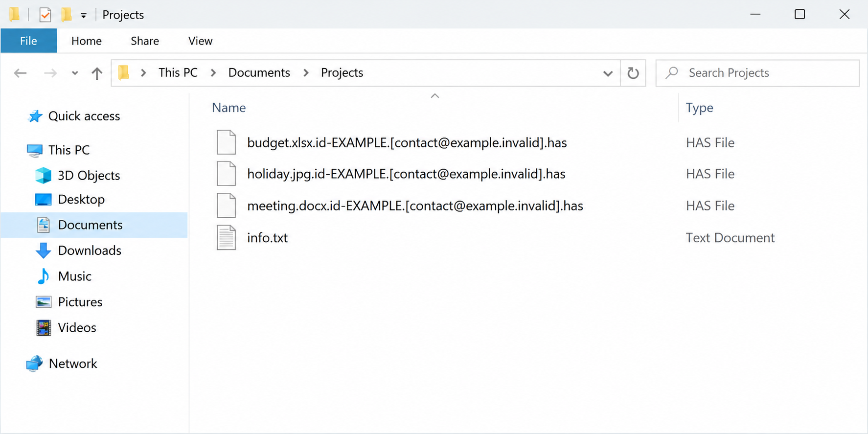
Task: Click the Search Projects input field
Action: click(757, 73)
